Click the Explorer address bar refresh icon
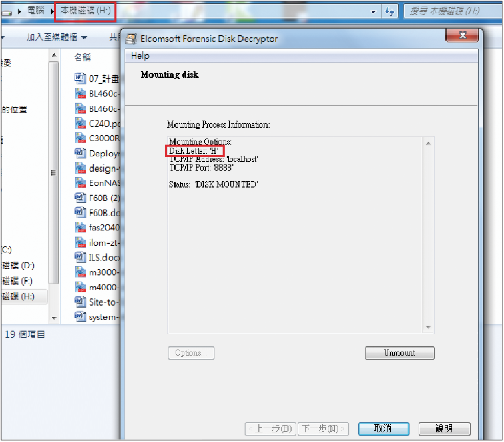This screenshot has width=504, height=442. (x=390, y=12)
